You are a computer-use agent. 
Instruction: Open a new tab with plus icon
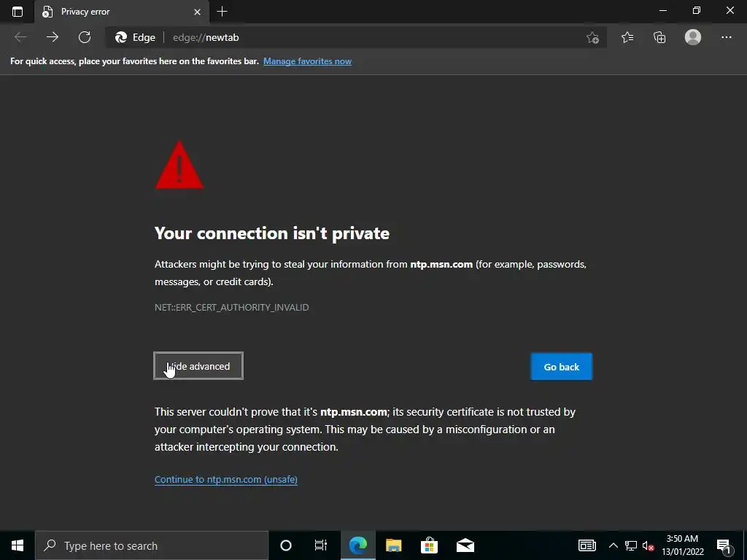[222, 12]
